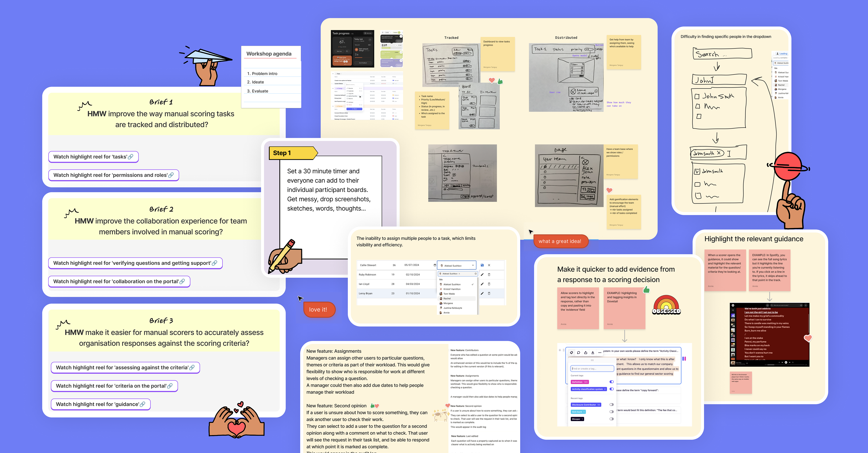
Task: Check the sketched 'John Smith' checkbox under John search
Action: pos(697,97)
